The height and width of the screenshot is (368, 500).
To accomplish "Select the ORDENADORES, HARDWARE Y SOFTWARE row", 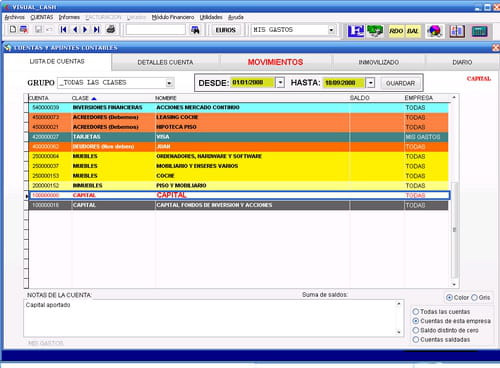I will pyautogui.click(x=239, y=156).
